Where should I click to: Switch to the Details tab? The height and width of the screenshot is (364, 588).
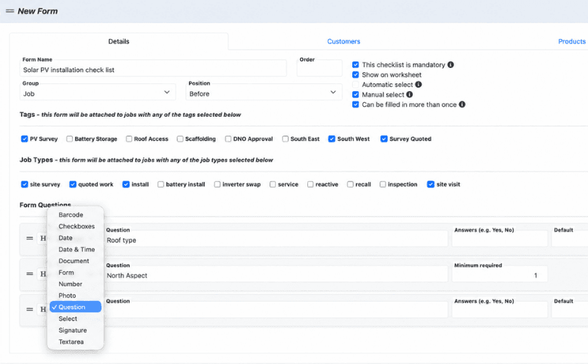[118, 41]
